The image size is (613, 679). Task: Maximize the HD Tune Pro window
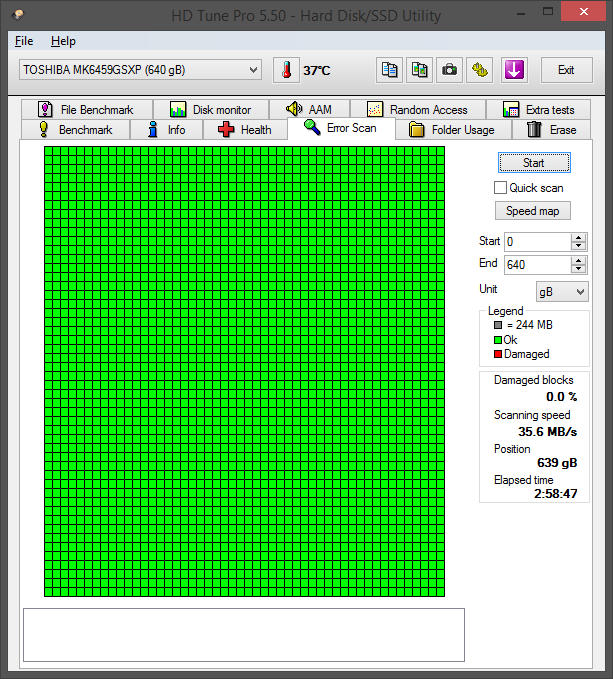[x=548, y=12]
